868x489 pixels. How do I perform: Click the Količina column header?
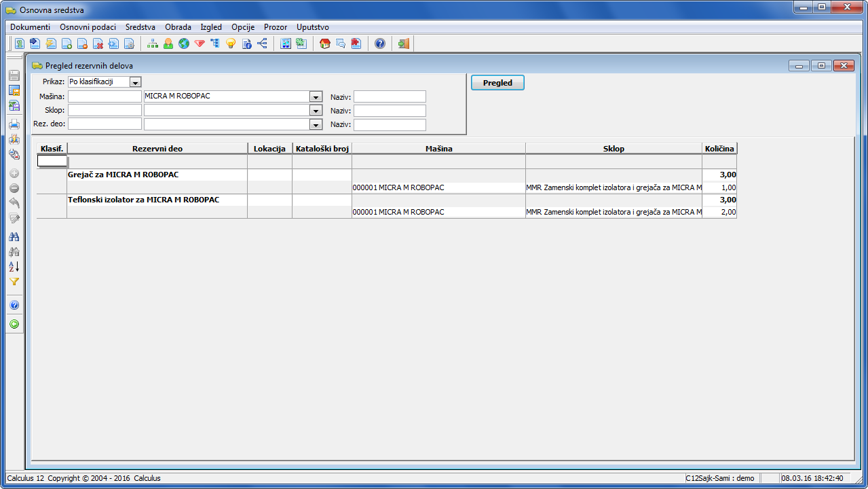719,148
